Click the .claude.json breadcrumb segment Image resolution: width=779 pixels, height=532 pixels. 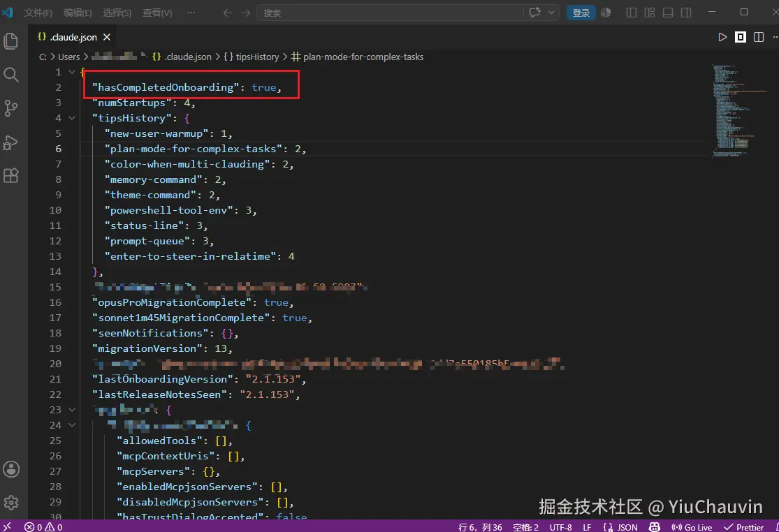pyautogui.click(x=182, y=57)
